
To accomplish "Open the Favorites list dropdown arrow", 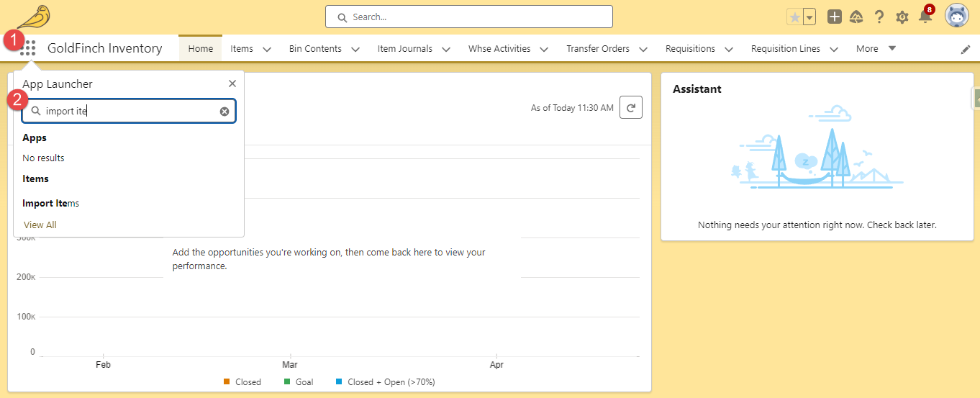I will (x=809, y=17).
